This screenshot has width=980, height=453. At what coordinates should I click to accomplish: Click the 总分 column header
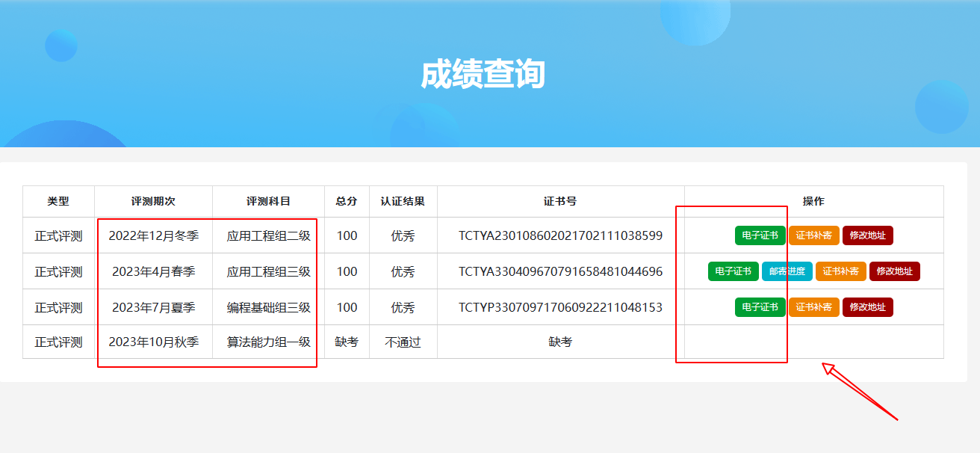click(x=347, y=202)
